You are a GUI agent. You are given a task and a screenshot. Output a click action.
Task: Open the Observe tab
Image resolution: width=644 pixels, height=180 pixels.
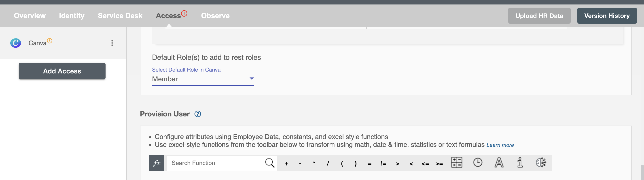(216, 16)
